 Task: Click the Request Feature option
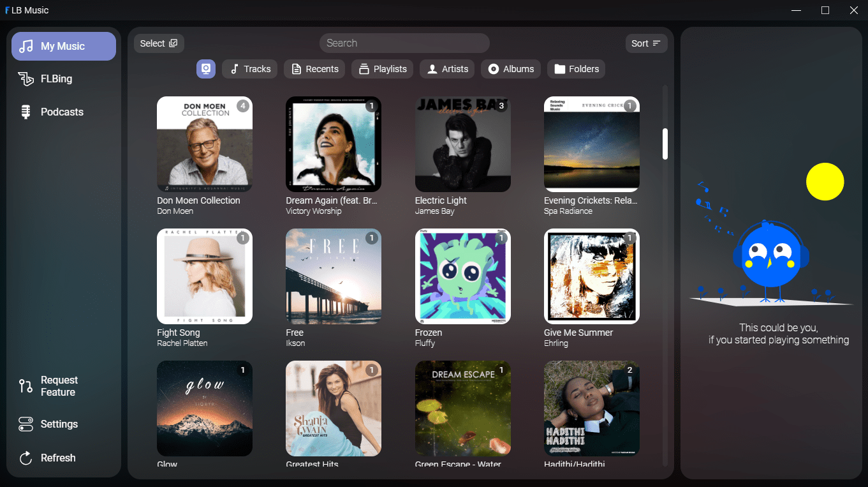(x=64, y=386)
